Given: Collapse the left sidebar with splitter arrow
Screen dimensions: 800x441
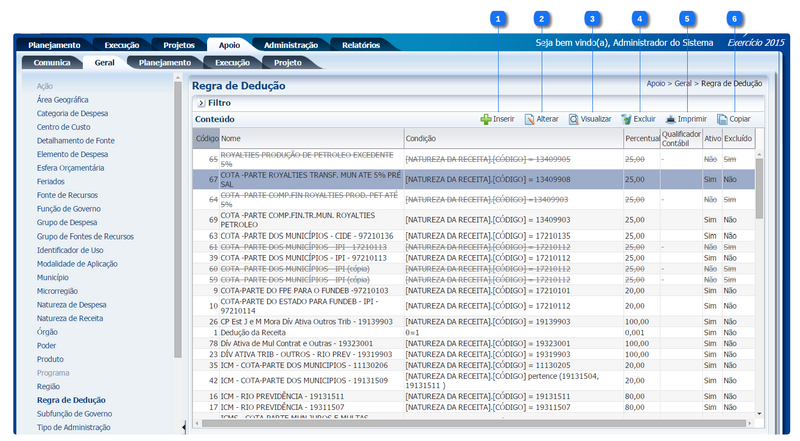Looking at the screenshot, I should click(183, 427).
